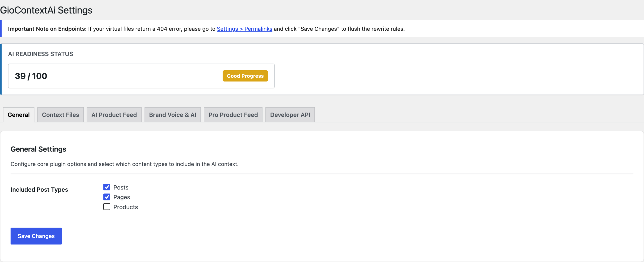Screen dimensions: 644x262
Task: Click the Pages label text
Action: tap(122, 197)
